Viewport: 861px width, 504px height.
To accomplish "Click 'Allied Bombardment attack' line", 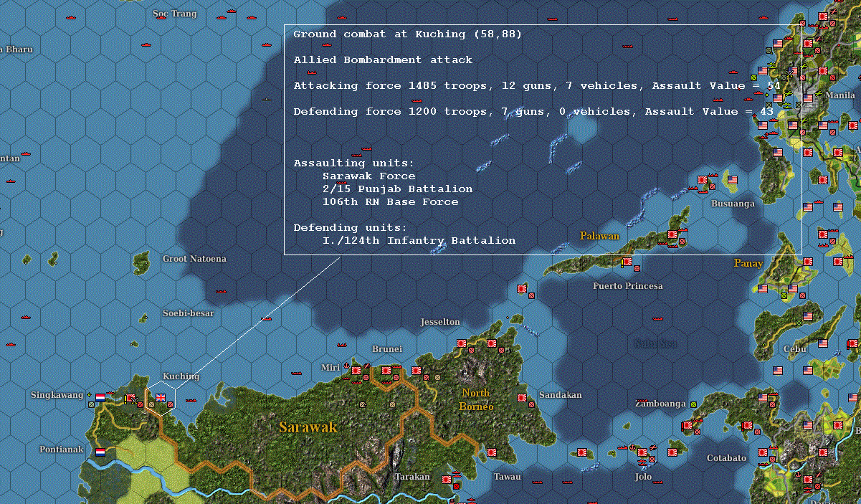I will coord(383,60).
